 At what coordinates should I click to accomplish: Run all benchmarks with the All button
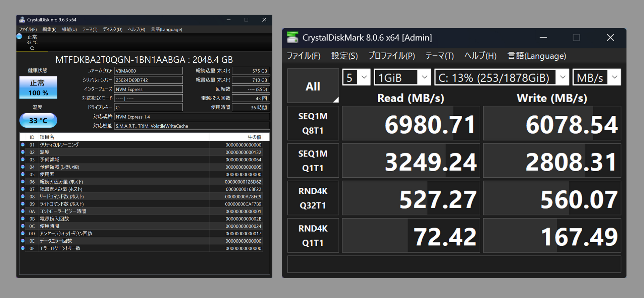point(313,86)
